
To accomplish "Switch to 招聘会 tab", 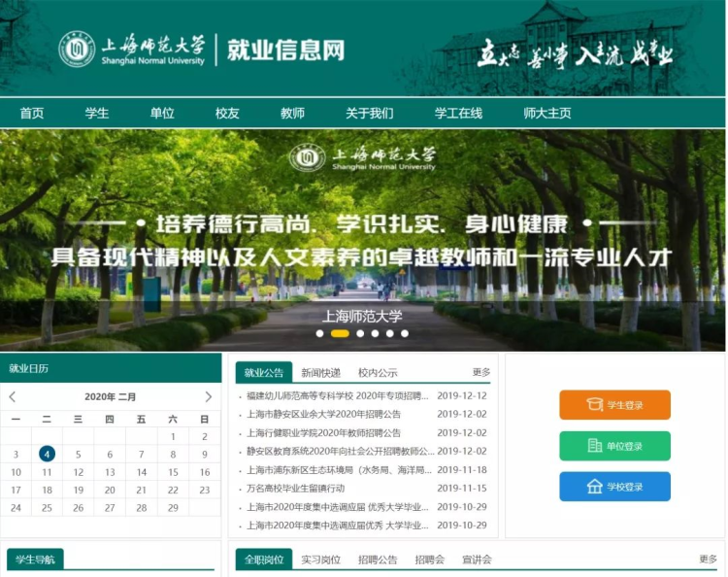I will pos(429,560).
